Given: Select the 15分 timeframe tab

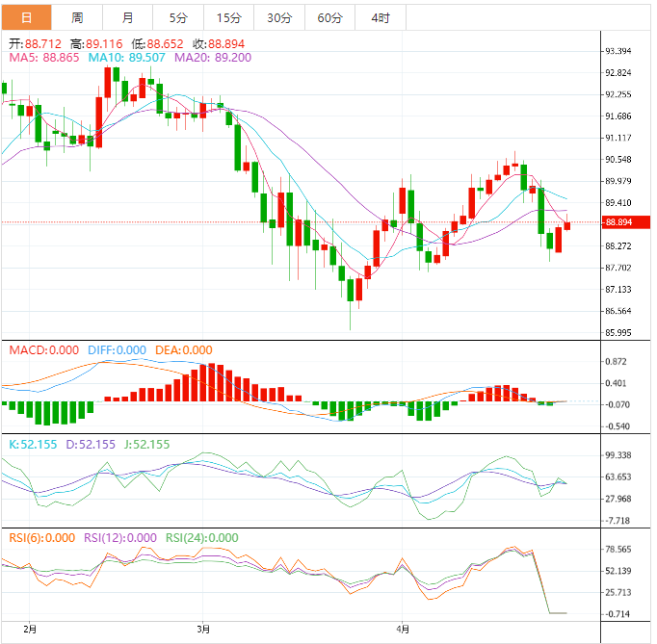Looking at the screenshot, I should click(x=229, y=18).
